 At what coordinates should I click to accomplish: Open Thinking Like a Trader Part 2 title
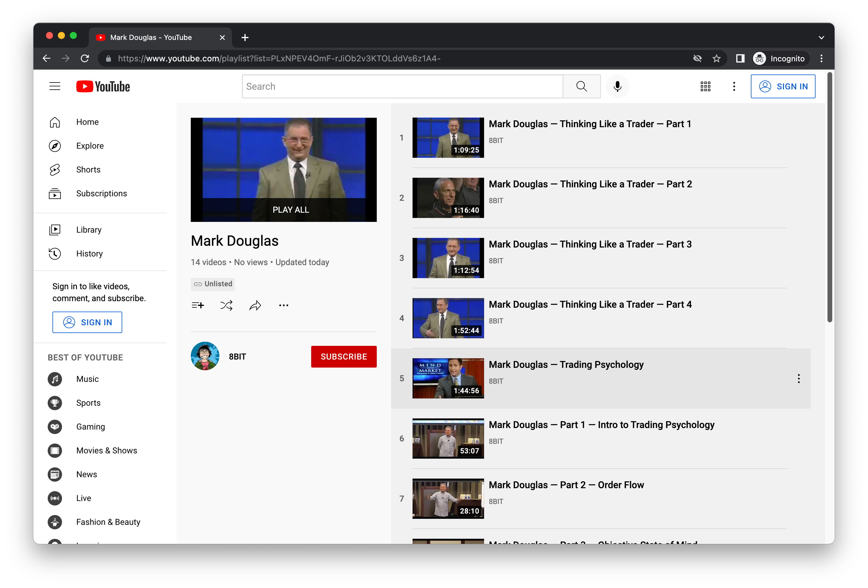point(590,184)
